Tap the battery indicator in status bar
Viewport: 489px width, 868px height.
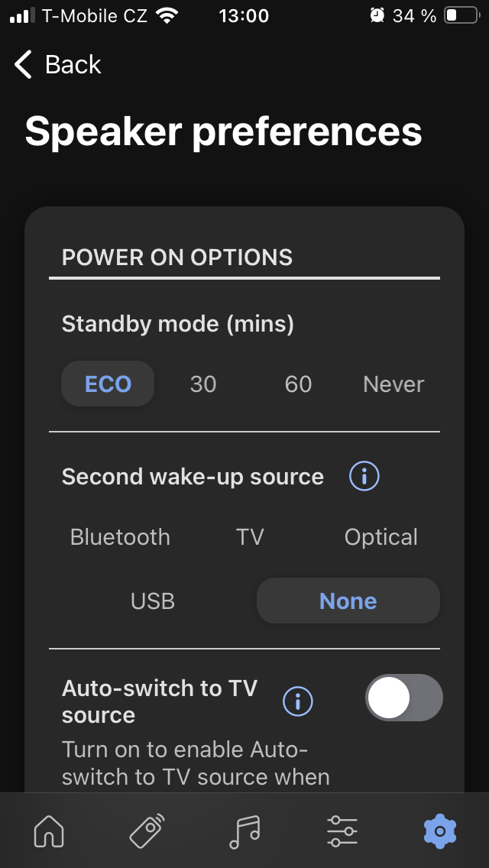click(x=460, y=15)
